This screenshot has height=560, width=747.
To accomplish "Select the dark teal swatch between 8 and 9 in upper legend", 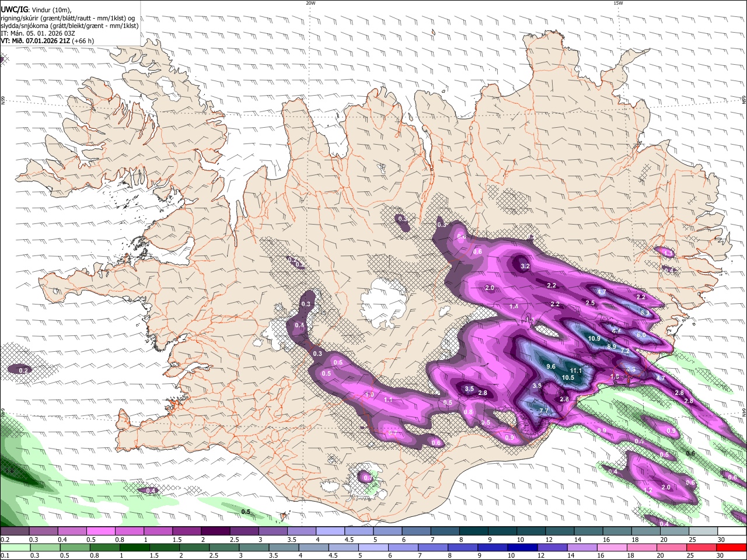I will [x=474, y=531].
